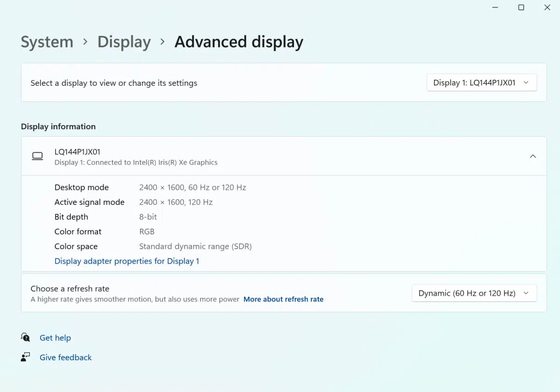Click the Display information heading
Image resolution: width=560 pixels, height=392 pixels.
(58, 126)
